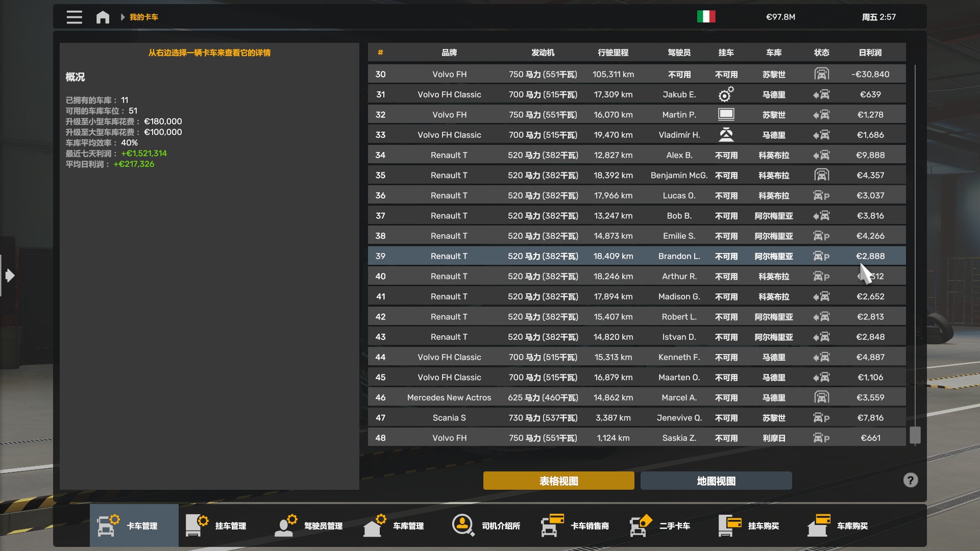
Task: Click the Italian flag icon
Action: [706, 17]
